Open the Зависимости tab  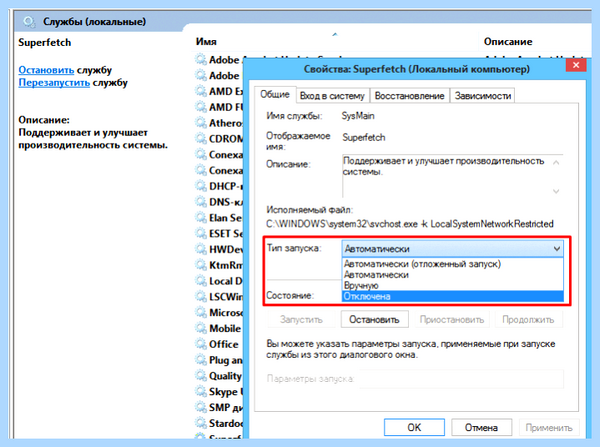483,96
